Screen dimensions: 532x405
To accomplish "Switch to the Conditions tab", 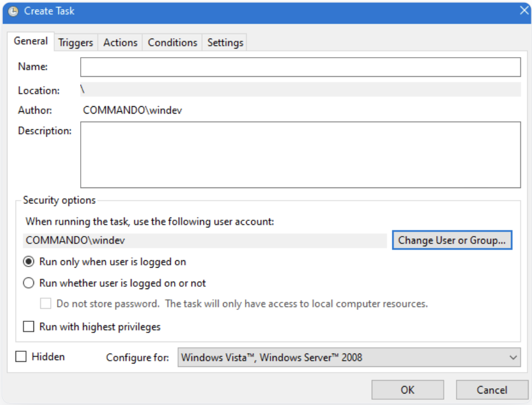I will point(172,43).
